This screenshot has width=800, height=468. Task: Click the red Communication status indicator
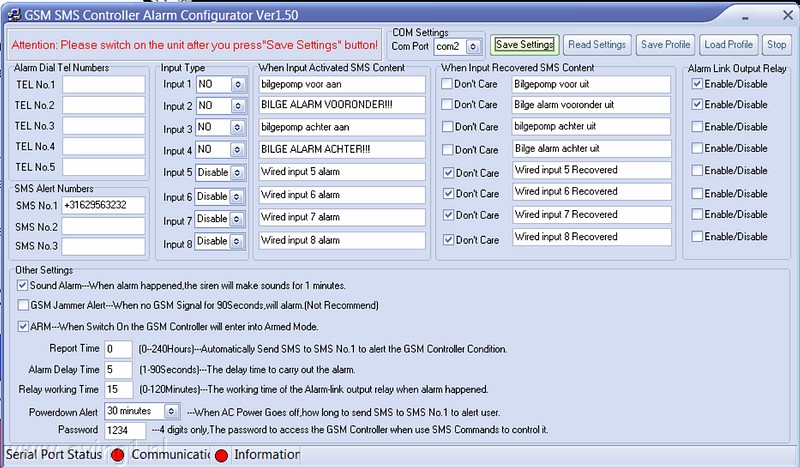point(221,456)
